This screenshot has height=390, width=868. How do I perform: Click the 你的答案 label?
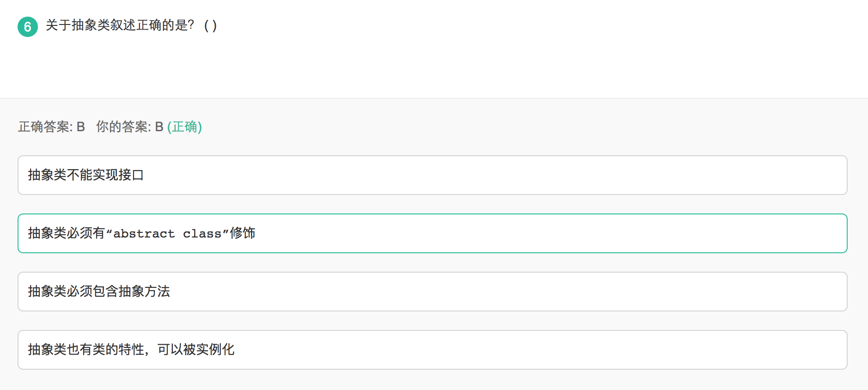[123, 127]
